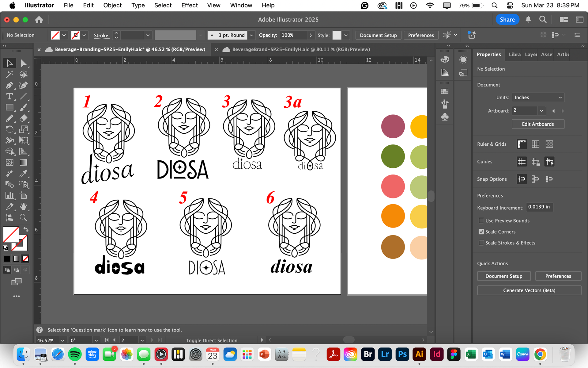Click Generate Vectors (Beta) button
This screenshot has width=588, height=368.
[x=529, y=290]
